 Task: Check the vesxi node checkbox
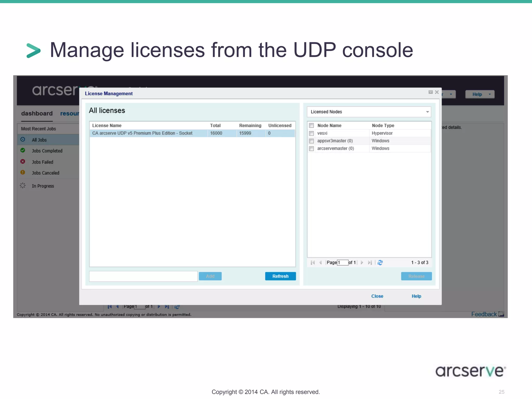(x=311, y=133)
